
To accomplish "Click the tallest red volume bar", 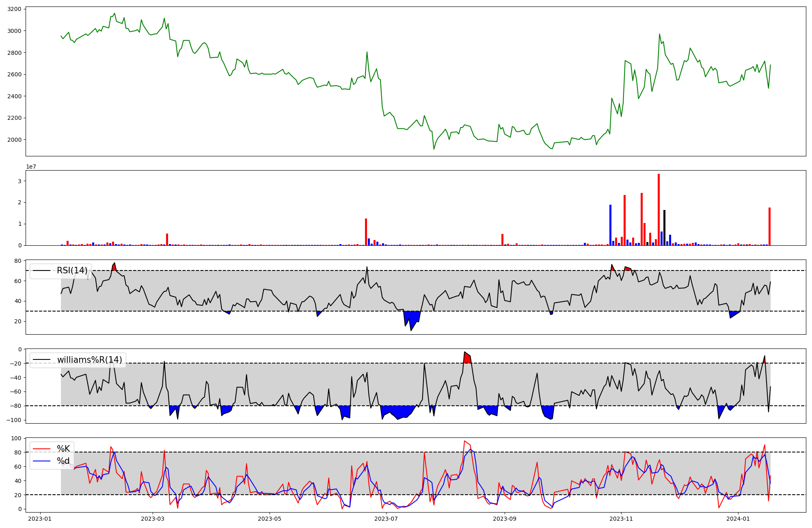I will tap(659, 209).
